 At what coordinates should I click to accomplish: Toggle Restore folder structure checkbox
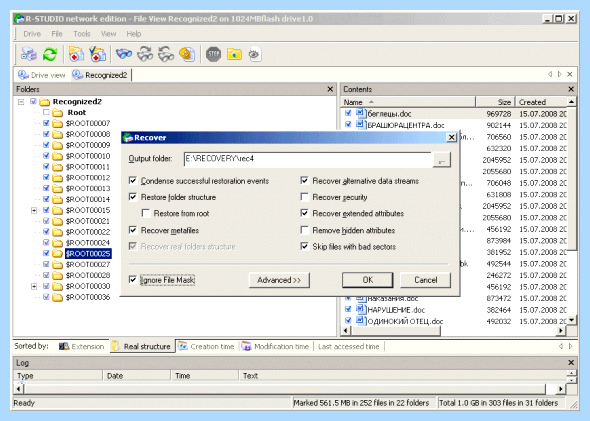[133, 197]
